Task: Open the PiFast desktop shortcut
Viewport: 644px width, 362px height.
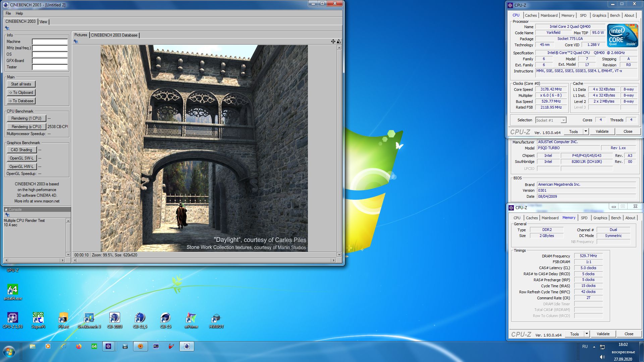Action: point(63,320)
